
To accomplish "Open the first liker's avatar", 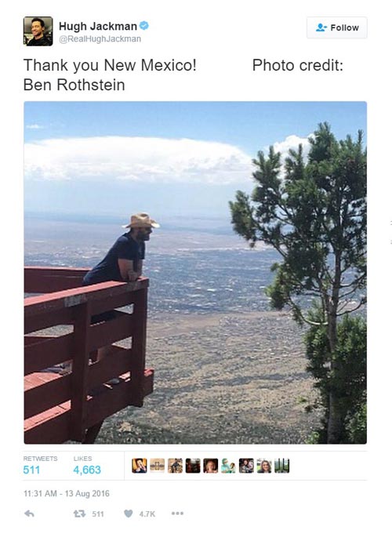I will 140,466.
